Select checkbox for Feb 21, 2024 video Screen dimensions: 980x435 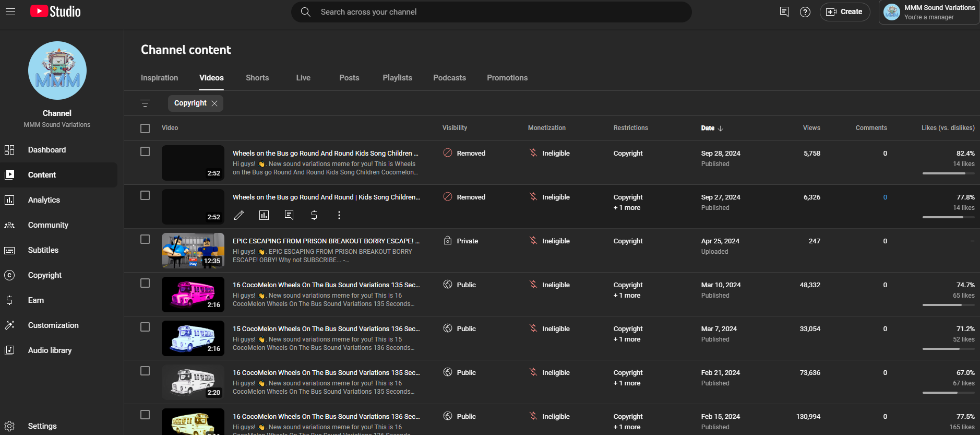coord(145,371)
